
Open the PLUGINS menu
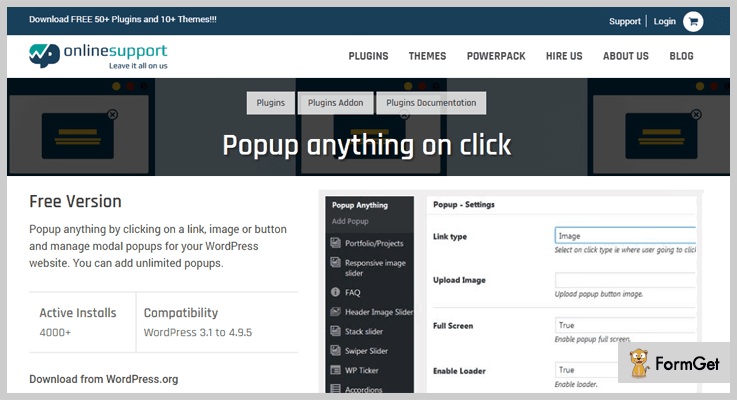click(x=368, y=56)
